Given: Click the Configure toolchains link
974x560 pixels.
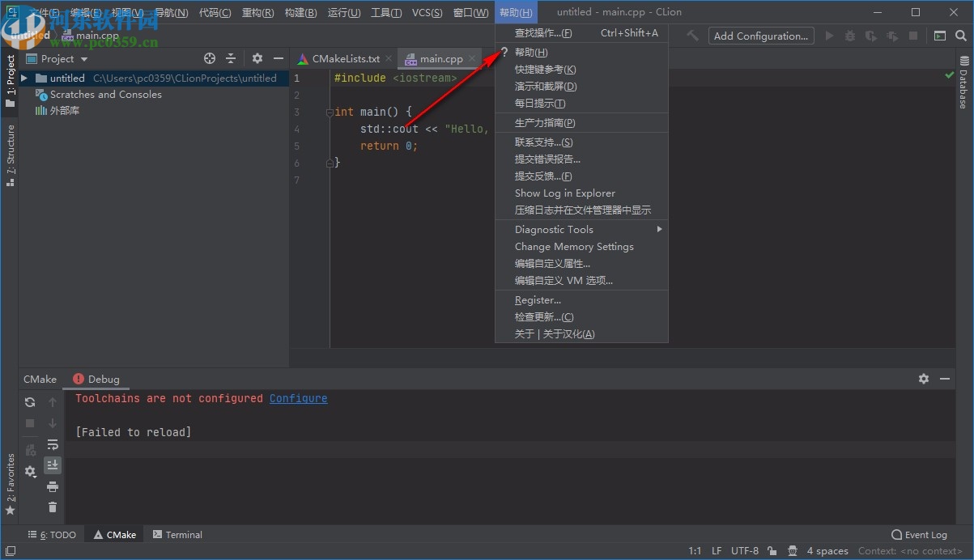Looking at the screenshot, I should tap(298, 398).
